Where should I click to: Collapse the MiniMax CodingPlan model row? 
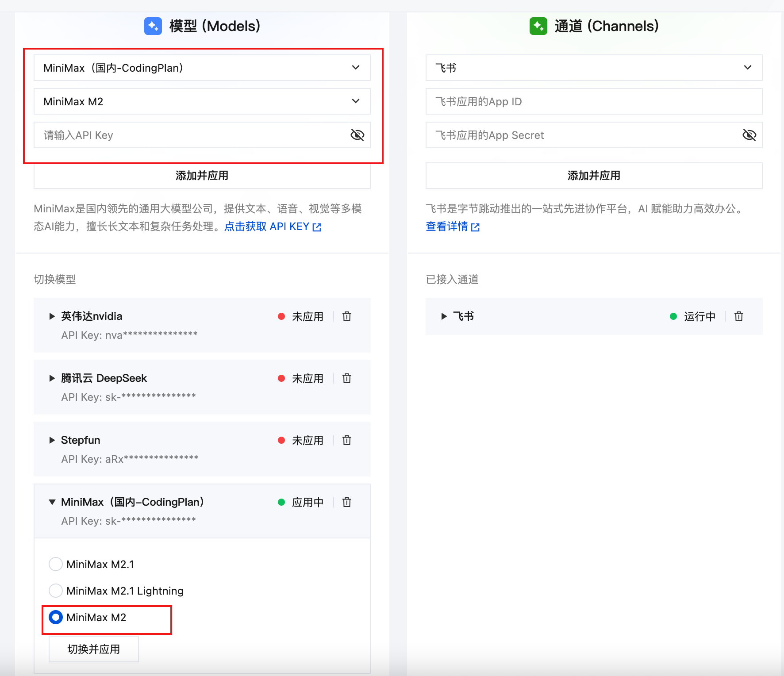[52, 502]
